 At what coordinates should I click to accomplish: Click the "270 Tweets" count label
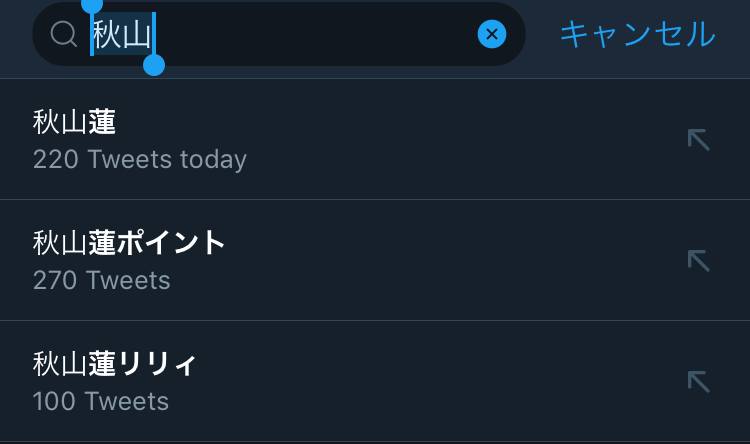101,280
